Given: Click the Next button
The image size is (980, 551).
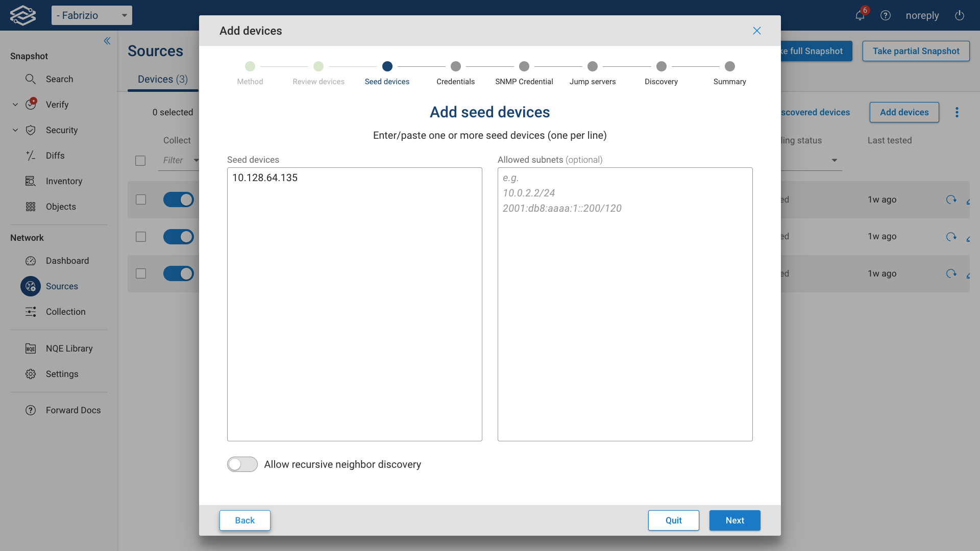Looking at the screenshot, I should tap(734, 520).
